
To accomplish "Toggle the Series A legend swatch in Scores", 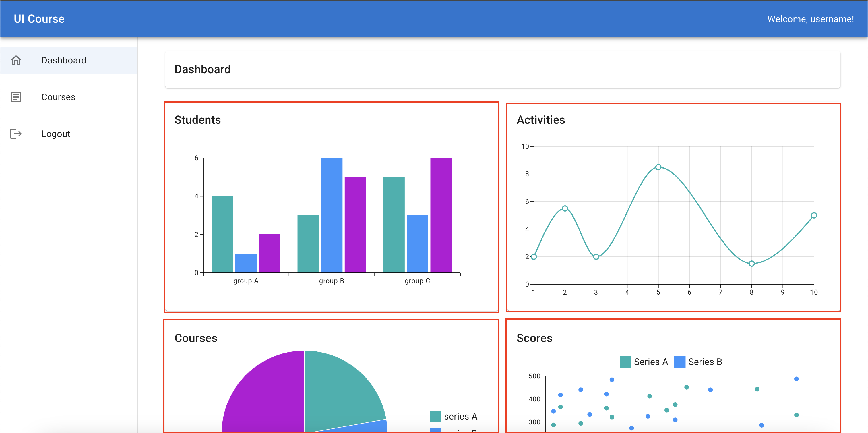I will [625, 362].
